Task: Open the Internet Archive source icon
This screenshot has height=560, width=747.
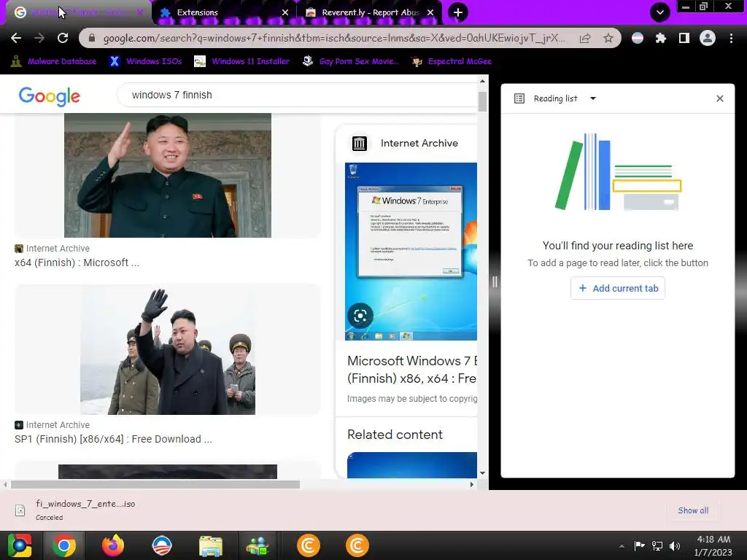Action: point(359,143)
